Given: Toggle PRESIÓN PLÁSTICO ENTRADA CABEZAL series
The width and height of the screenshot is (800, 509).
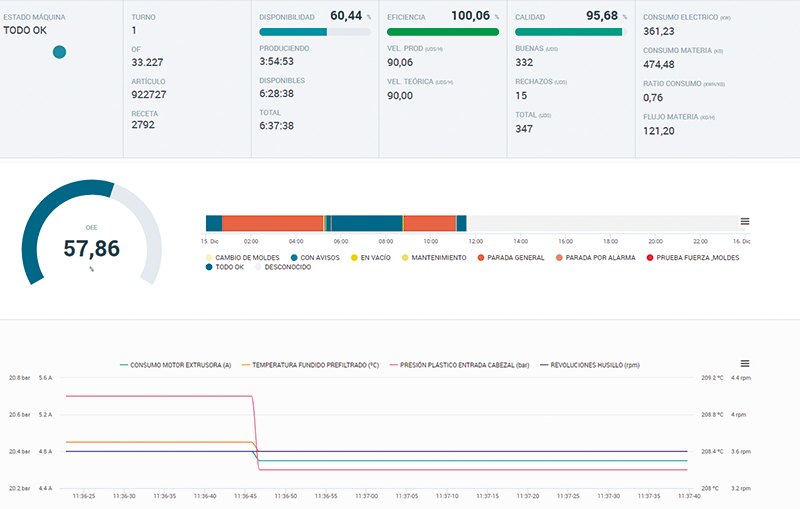Looking at the screenshot, I should (462, 366).
